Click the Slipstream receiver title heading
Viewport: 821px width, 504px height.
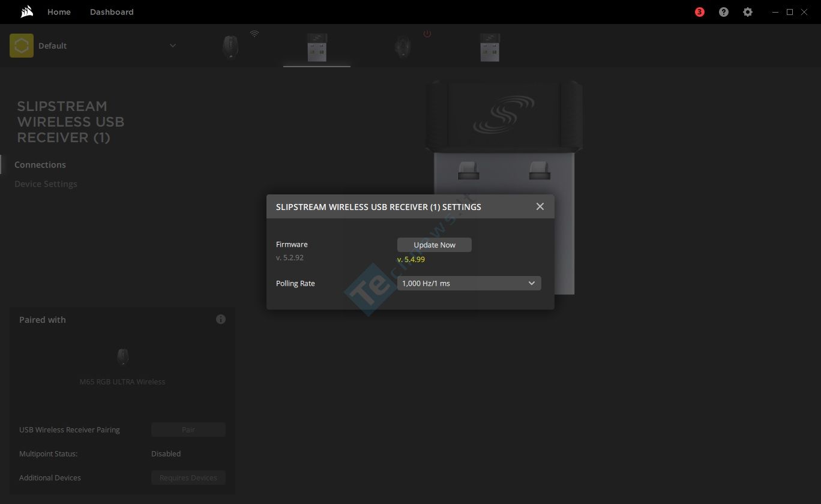pyautogui.click(x=71, y=122)
